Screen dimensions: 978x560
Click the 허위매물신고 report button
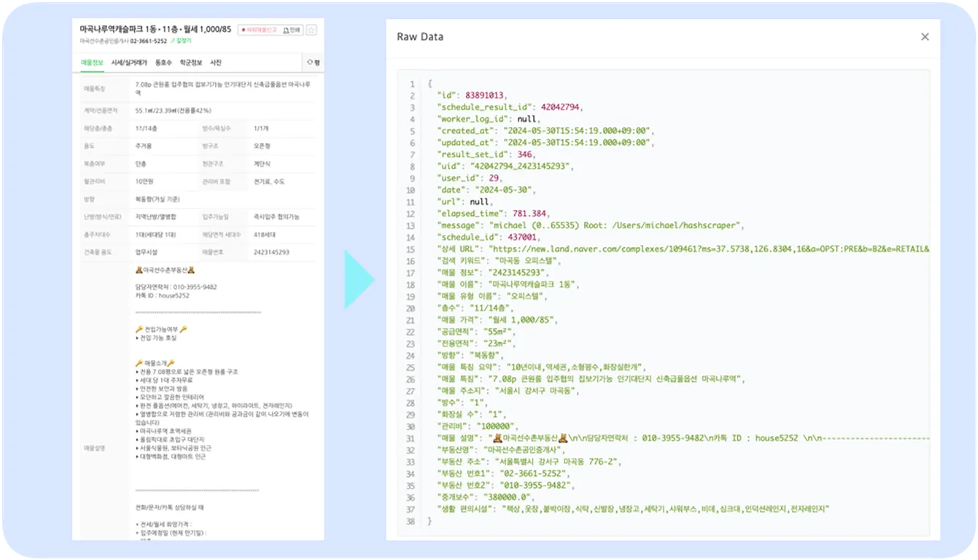(259, 30)
